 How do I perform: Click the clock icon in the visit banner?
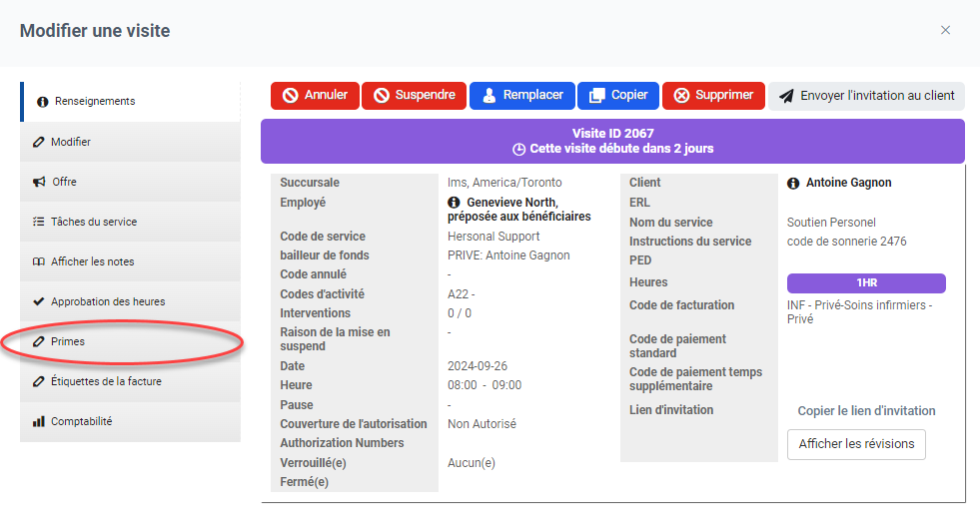point(518,150)
